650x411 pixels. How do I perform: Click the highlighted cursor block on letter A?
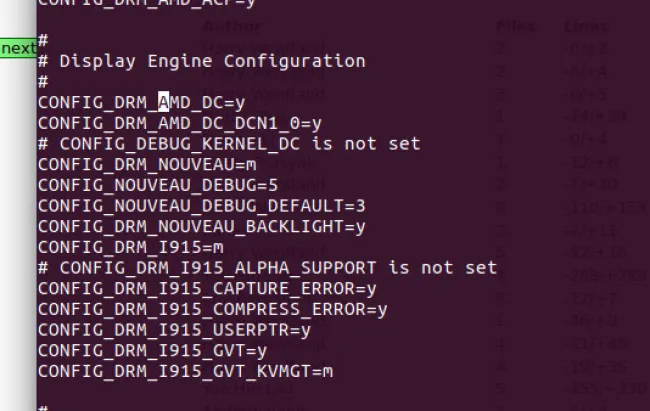(x=163, y=102)
